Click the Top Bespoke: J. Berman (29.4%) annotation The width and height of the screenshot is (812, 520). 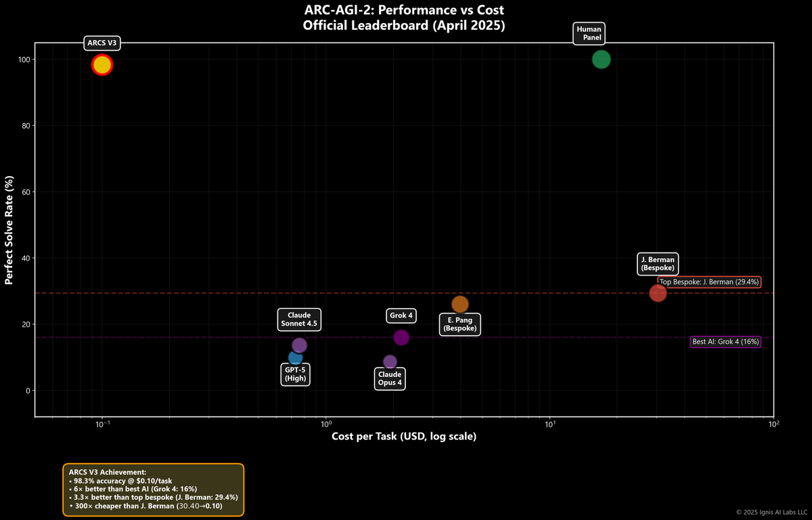(x=709, y=282)
